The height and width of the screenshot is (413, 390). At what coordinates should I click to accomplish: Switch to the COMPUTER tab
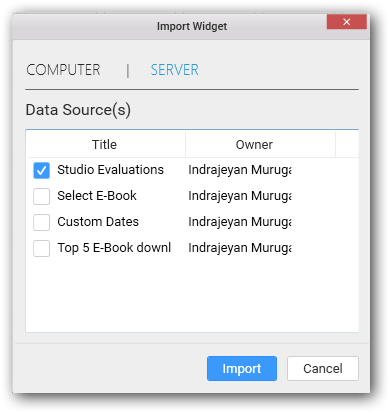click(63, 70)
